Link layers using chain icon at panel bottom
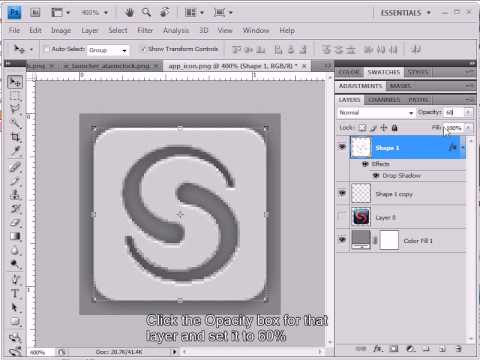The height and width of the screenshot is (360, 480). pos(361,349)
